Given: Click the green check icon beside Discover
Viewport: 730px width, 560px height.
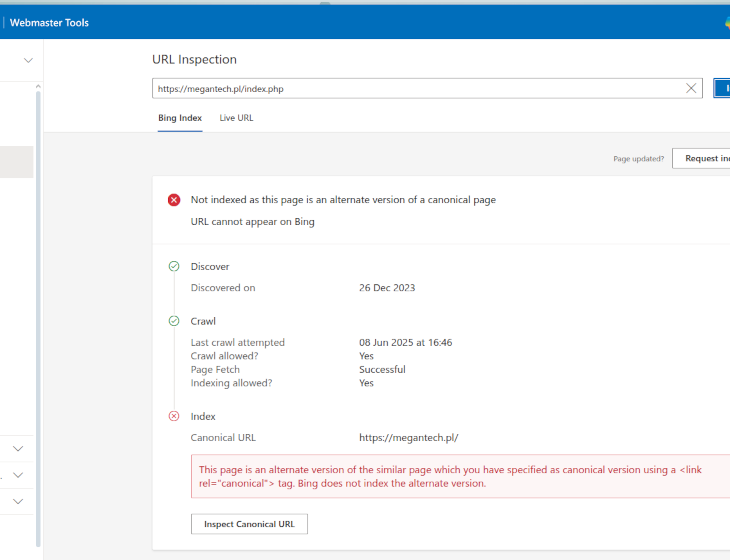Looking at the screenshot, I should [x=174, y=266].
